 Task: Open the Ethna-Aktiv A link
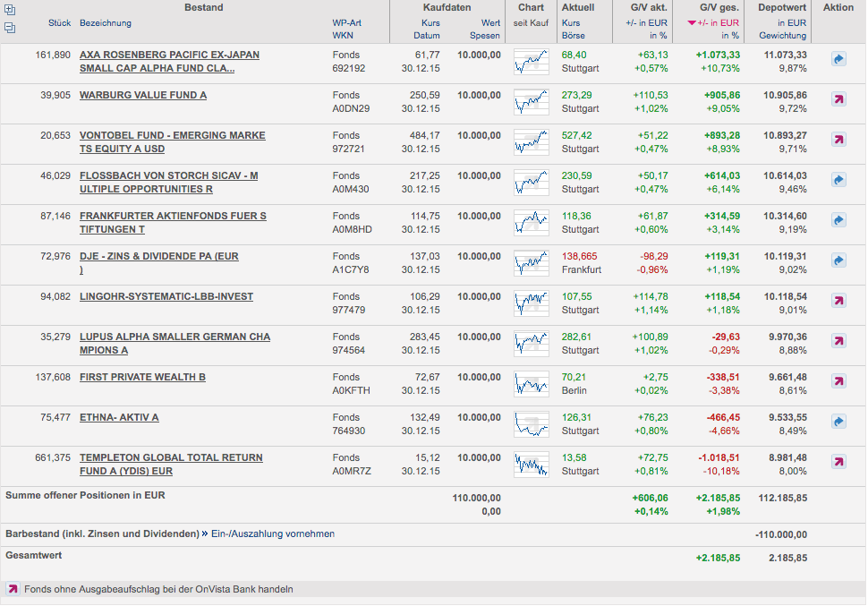(119, 418)
